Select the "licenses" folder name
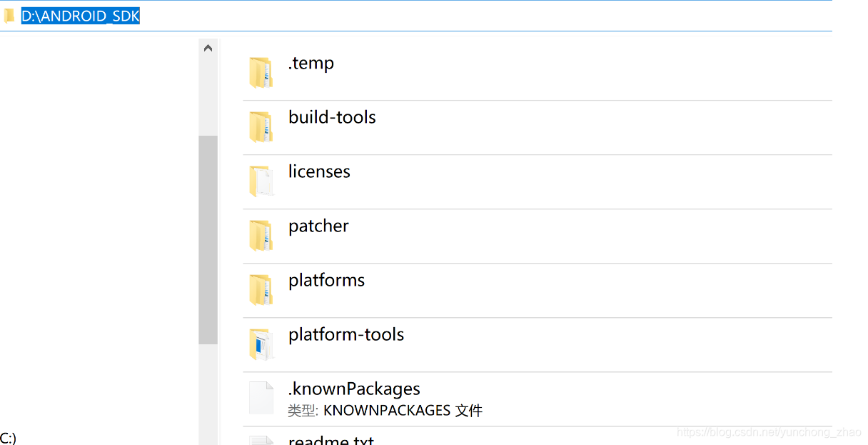The height and width of the screenshot is (445, 868). [319, 171]
